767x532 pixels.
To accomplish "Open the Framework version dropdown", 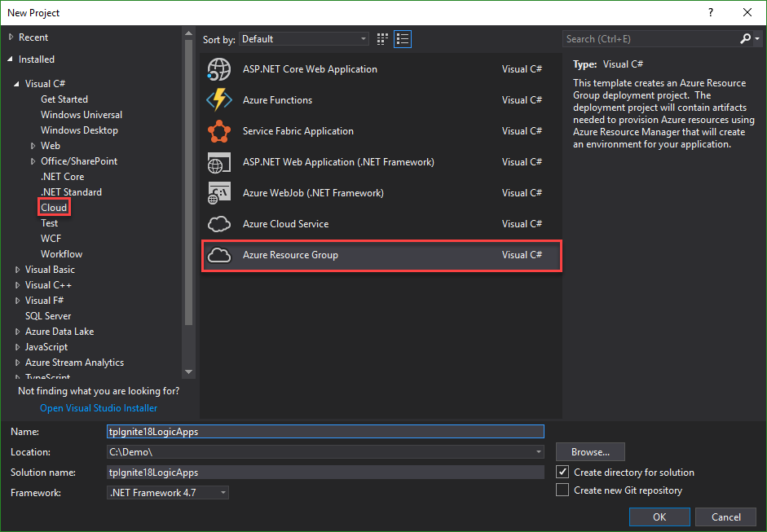I will [168, 493].
